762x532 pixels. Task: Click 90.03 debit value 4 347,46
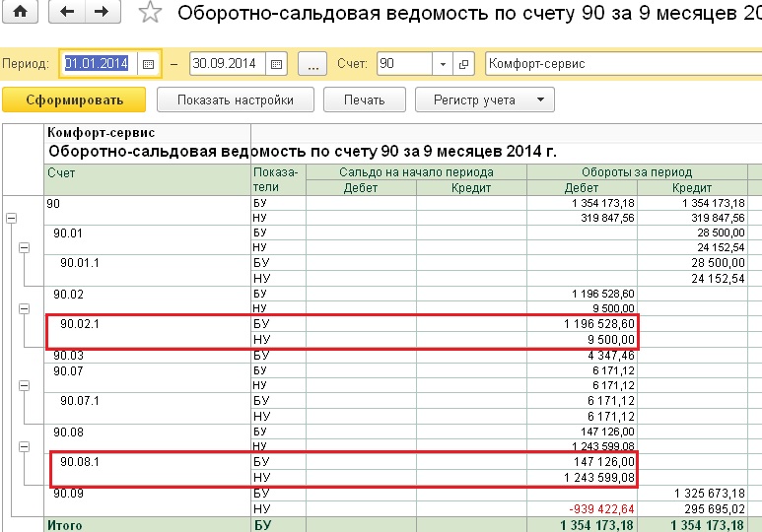coord(611,356)
